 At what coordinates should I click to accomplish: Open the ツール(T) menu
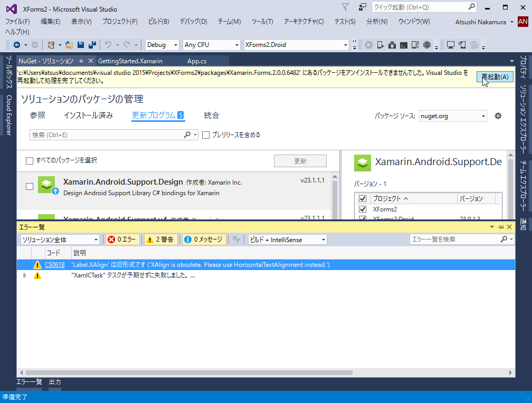pos(262,22)
